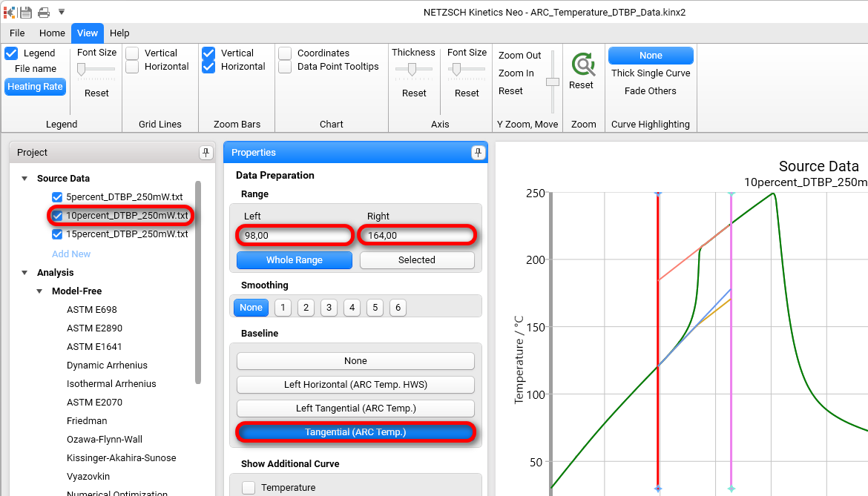Image resolution: width=868 pixels, height=496 pixels.
Task: Disable Horizontal grid lines
Action: (x=132, y=66)
